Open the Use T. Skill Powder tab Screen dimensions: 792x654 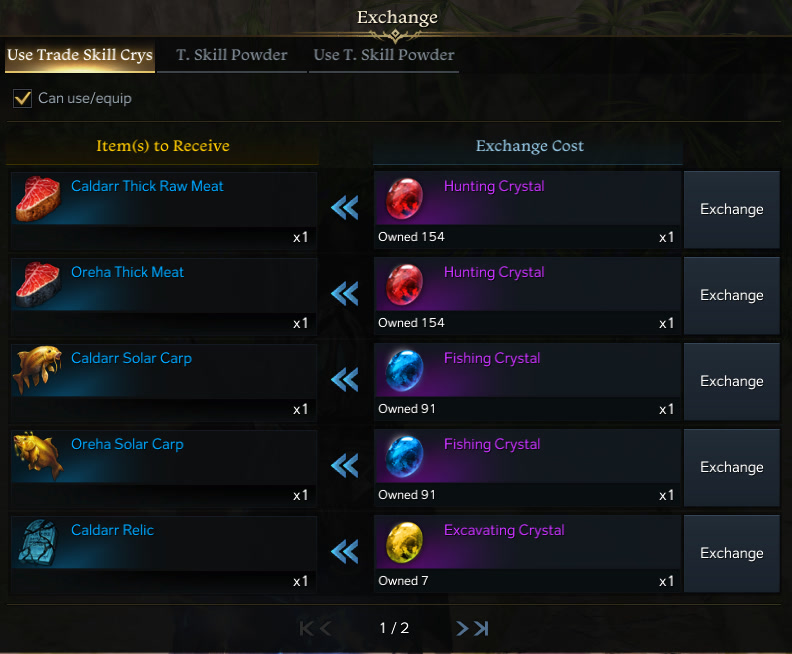point(384,56)
